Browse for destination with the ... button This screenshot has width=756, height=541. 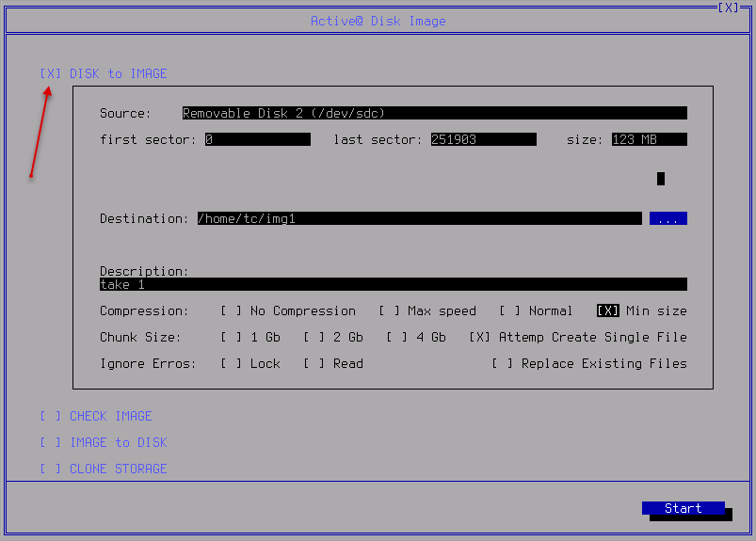click(x=668, y=218)
